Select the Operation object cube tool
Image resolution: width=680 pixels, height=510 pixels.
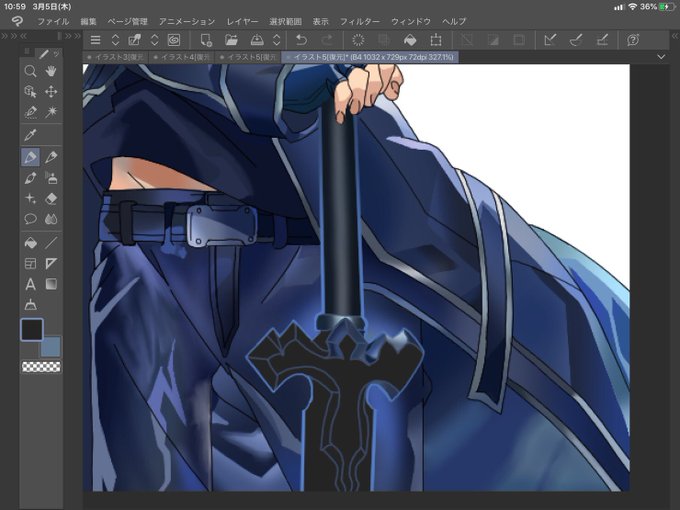click(30, 92)
